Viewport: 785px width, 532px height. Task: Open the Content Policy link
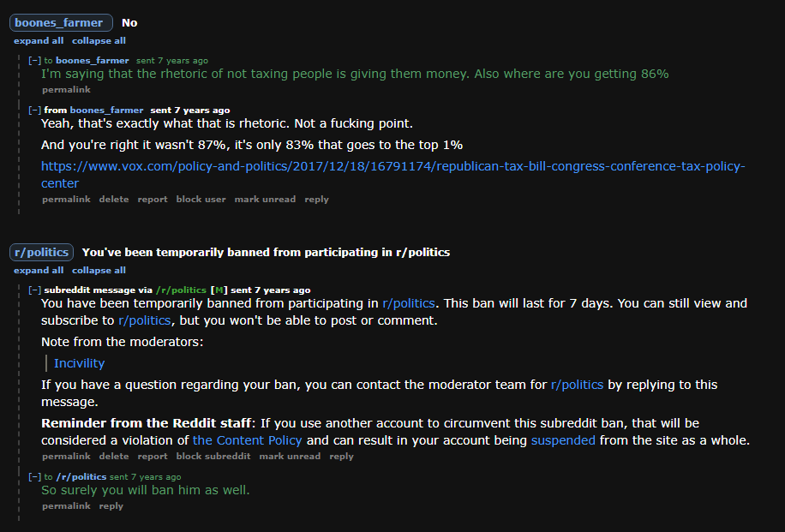(248, 440)
